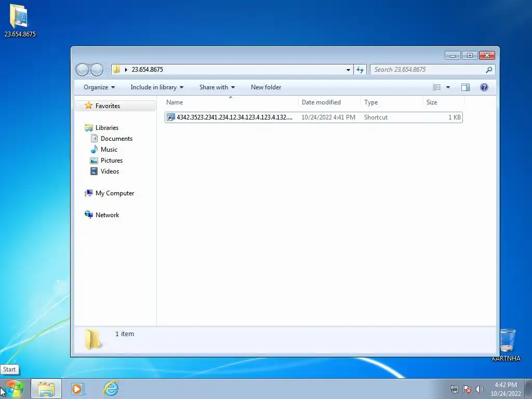The image size is (532, 399).
Task: Select Favorites in the navigation pane
Action: [115, 106]
